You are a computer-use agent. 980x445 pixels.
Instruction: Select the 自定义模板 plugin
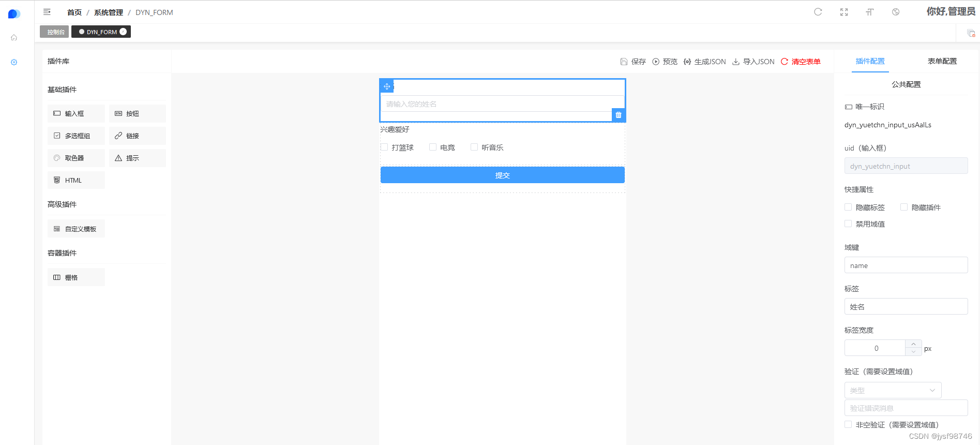pyautogui.click(x=76, y=229)
